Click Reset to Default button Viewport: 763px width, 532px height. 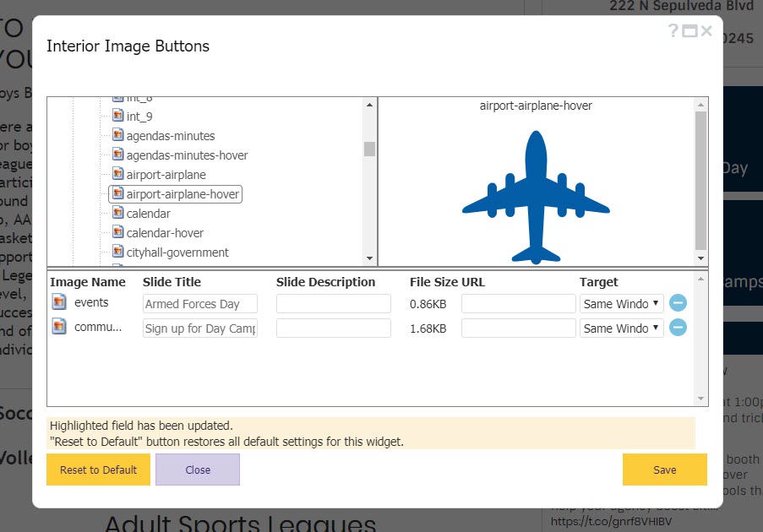[x=98, y=470]
